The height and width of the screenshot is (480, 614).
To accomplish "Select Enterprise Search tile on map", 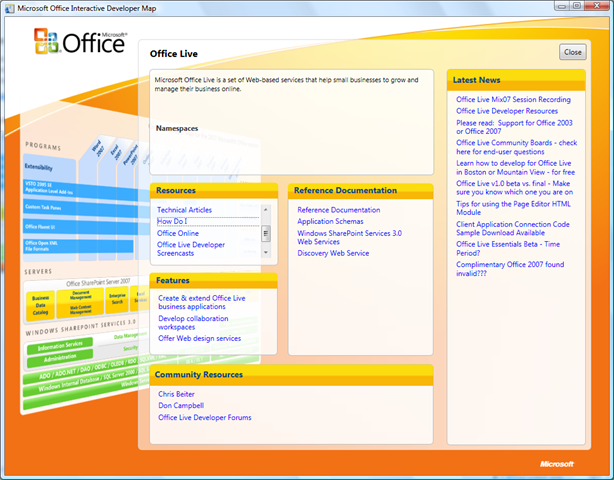I will pyautogui.click(x=117, y=299).
